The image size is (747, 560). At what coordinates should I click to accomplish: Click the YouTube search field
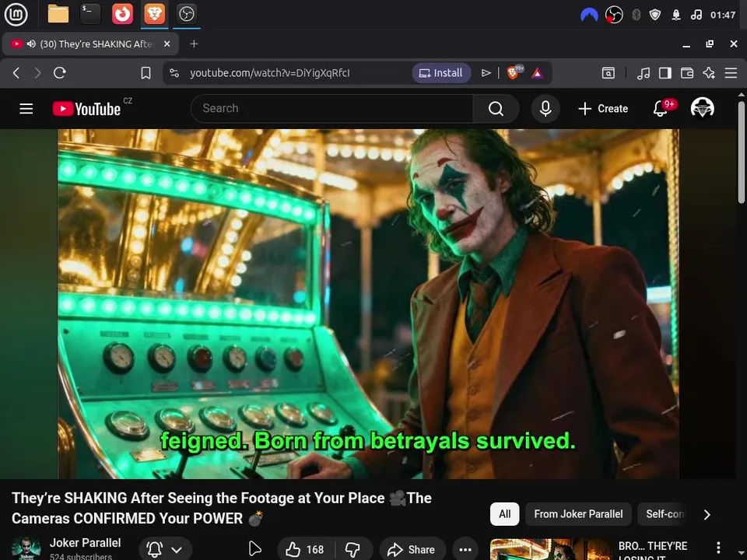click(x=332, y=109)
